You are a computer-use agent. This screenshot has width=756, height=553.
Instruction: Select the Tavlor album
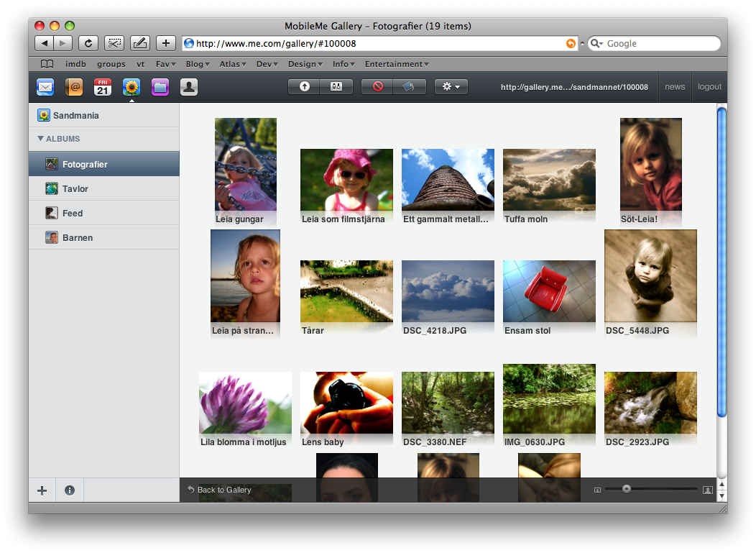[x=75, y=188]
